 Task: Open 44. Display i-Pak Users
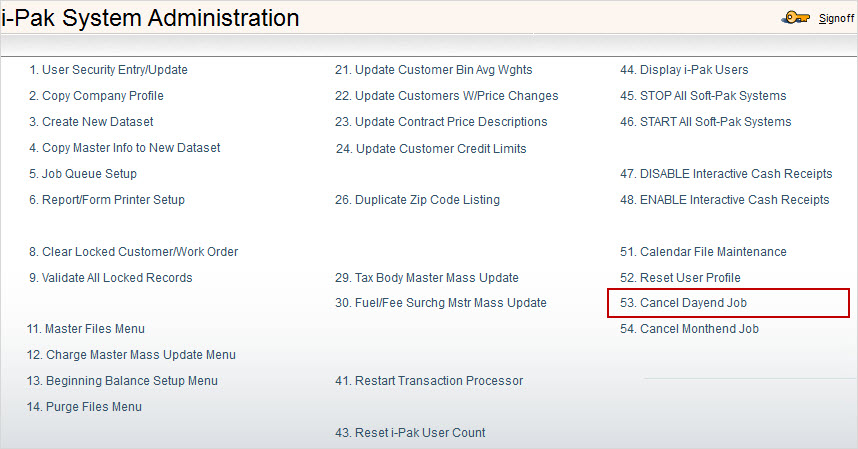pos(684,70)
